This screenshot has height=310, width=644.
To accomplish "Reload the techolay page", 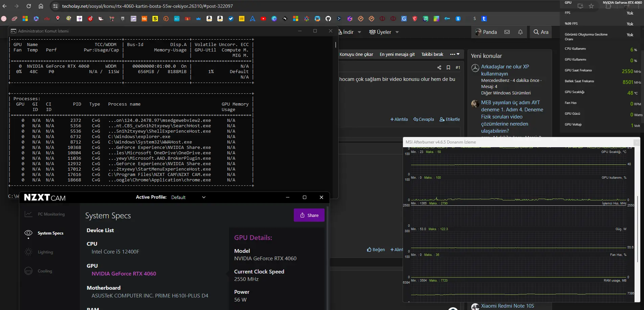I will (29, 6).
